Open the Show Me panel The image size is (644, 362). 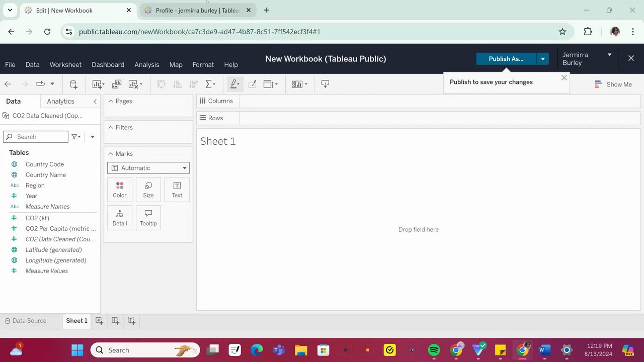coord(613,84)
